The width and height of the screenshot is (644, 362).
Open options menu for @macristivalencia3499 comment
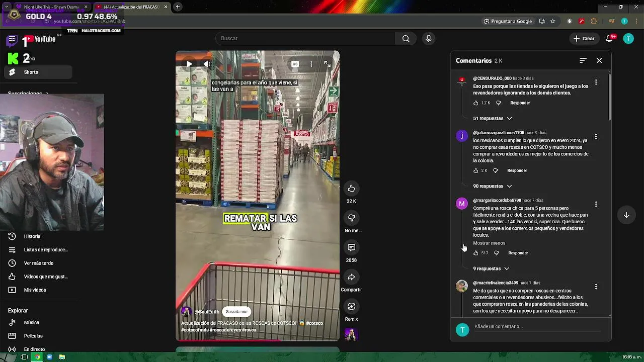click(596, 287)
